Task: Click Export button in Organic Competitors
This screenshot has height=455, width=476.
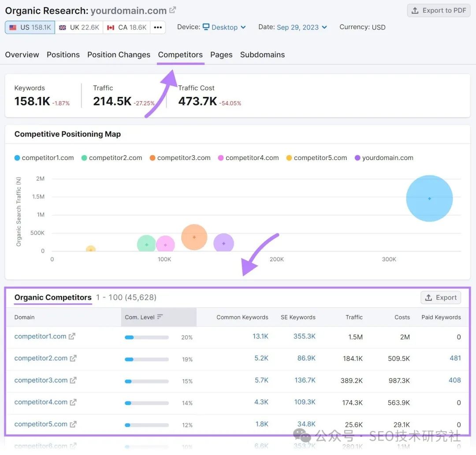Action: pyautogui.click(x=441, y=298)
